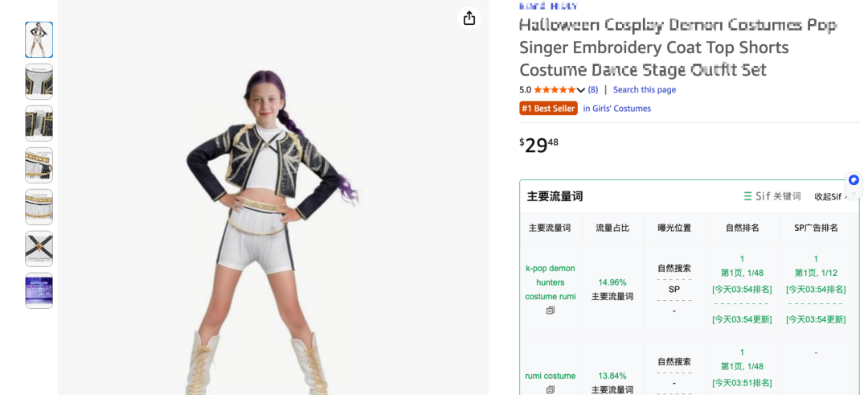Open the crossed-straps sixth thumbnail
The width and height of the screenshot is (868, 395).
(x=39, y=249)
